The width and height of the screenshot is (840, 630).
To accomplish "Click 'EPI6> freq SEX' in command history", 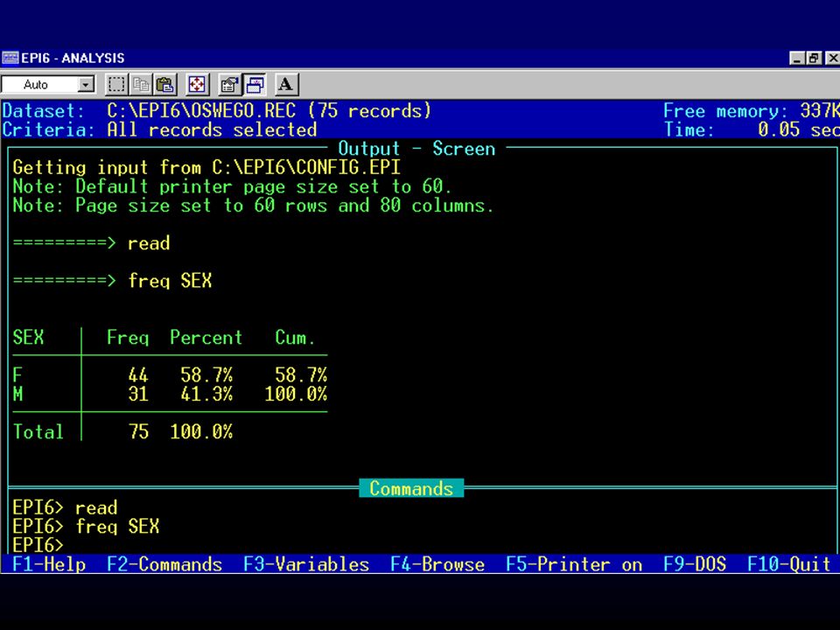I will pyautogui.click(x=86, y=526).
